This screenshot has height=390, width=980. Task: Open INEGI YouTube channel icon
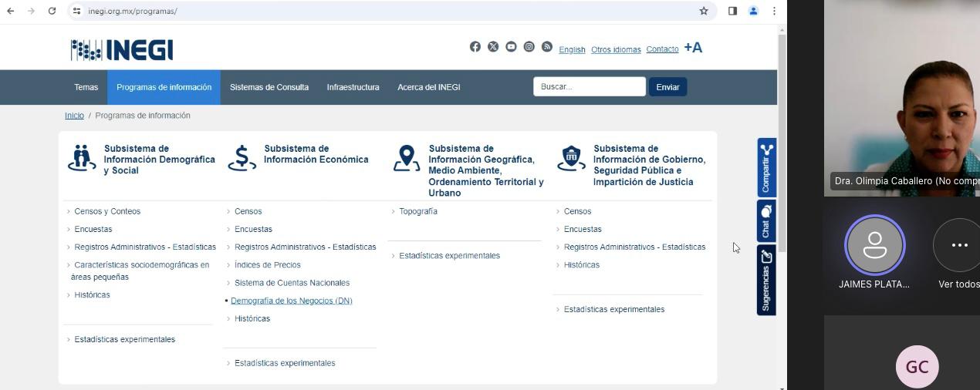point(511,47)
